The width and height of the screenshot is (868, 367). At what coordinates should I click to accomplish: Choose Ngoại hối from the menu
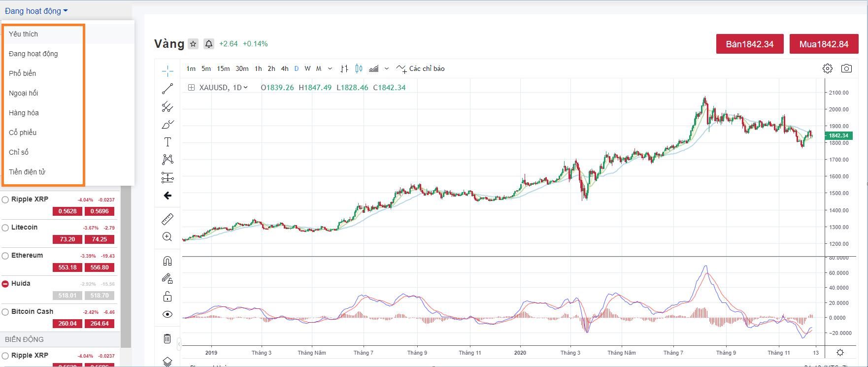[68, 93]
